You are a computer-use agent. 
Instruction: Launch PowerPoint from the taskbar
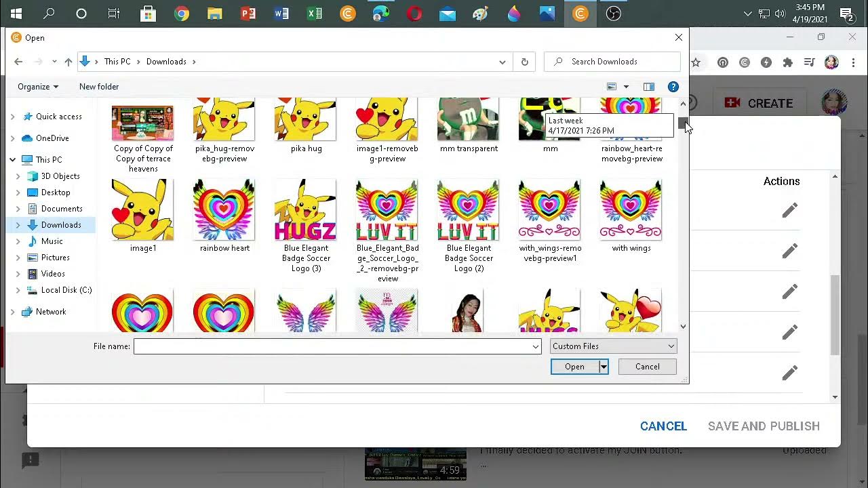(248, 14)
